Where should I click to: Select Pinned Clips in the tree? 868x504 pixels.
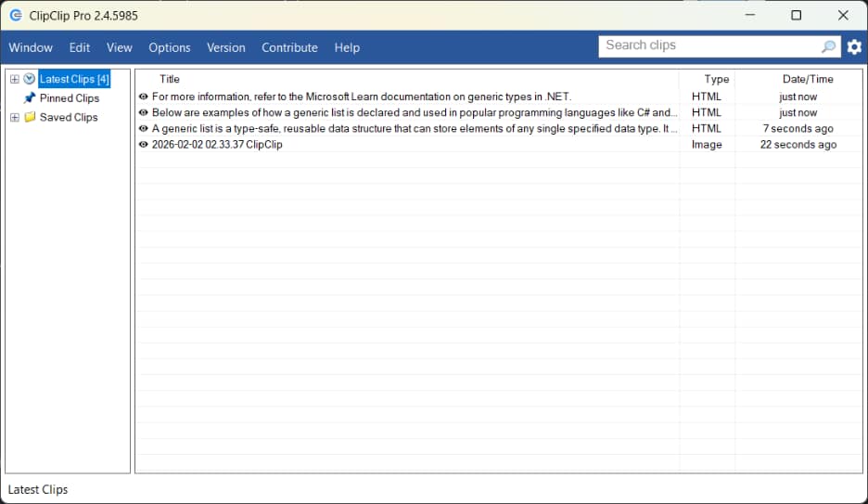pos(70,98)
